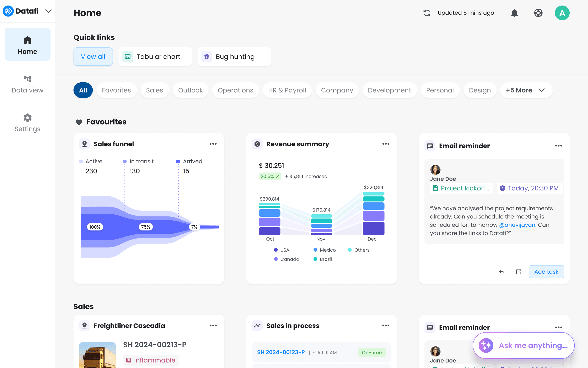Click the Sales section Email reminder message icon
The height and width of the screenshot is (368, 588).
430,328
